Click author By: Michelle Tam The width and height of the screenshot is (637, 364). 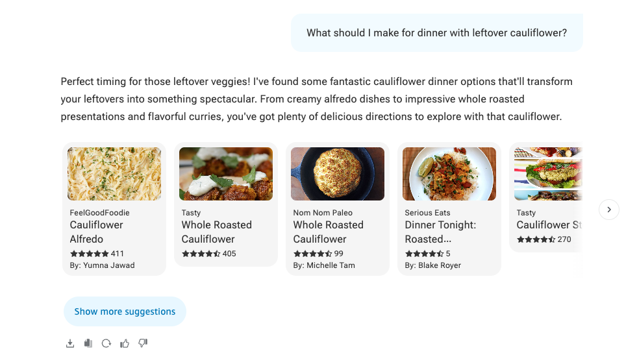click(x=324, y=265)
